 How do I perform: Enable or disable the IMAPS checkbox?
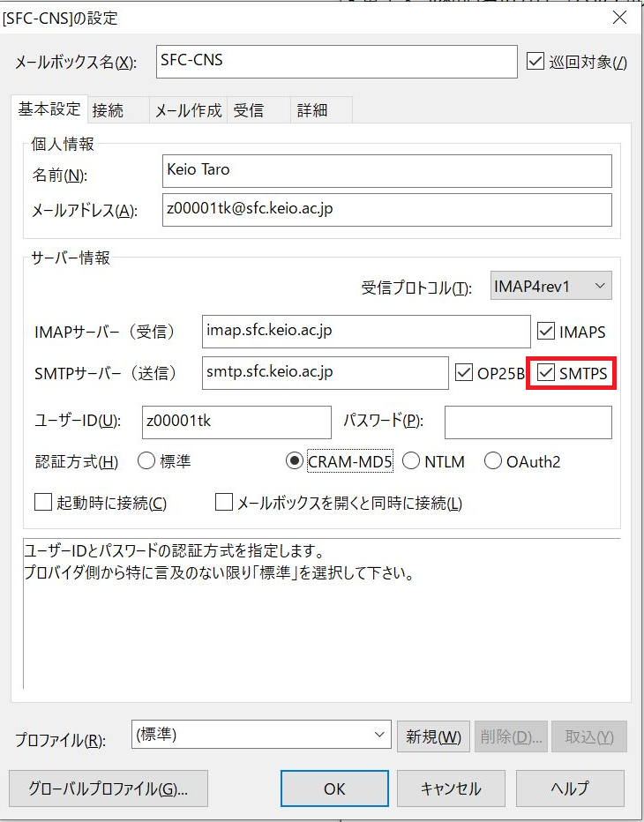[546, 332]
